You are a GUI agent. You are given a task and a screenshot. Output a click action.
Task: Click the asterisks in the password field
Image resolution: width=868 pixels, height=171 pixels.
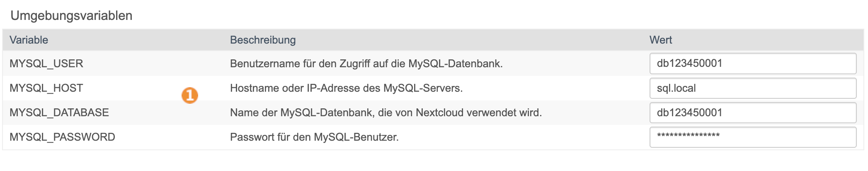[689, 135]
